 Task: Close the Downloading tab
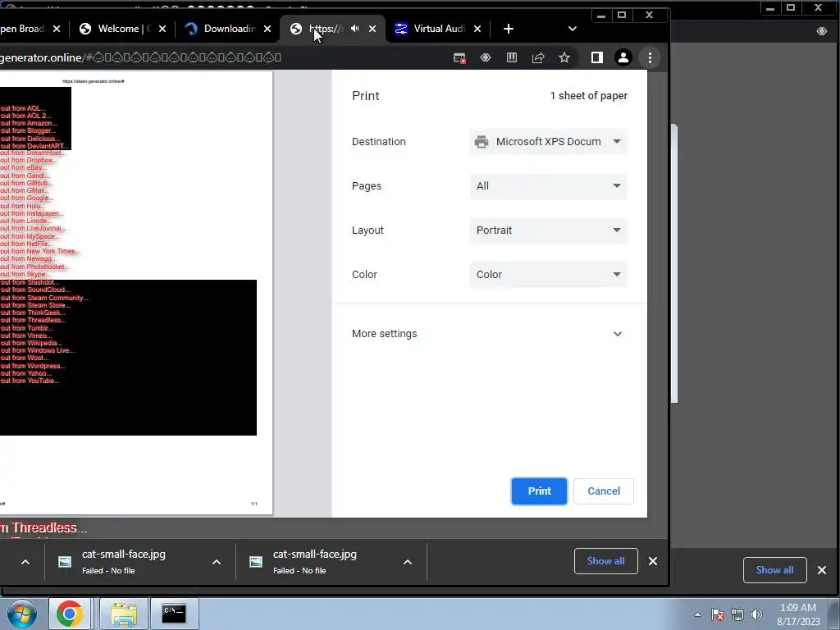[267, 29]
